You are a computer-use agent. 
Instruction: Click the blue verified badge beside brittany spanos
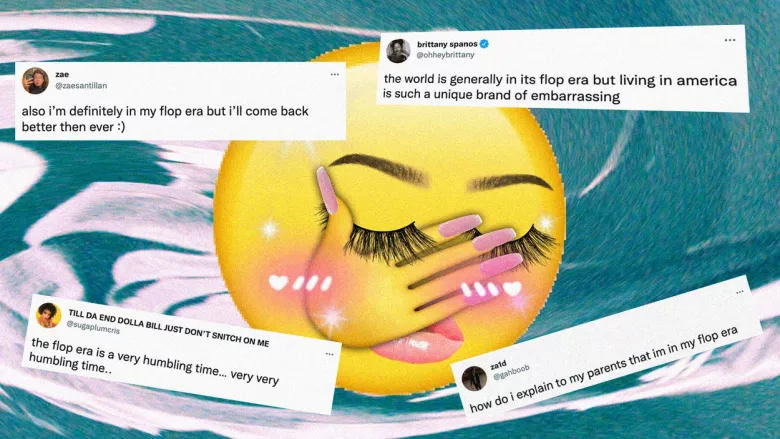pyautogui.click(x=484, y=44)
